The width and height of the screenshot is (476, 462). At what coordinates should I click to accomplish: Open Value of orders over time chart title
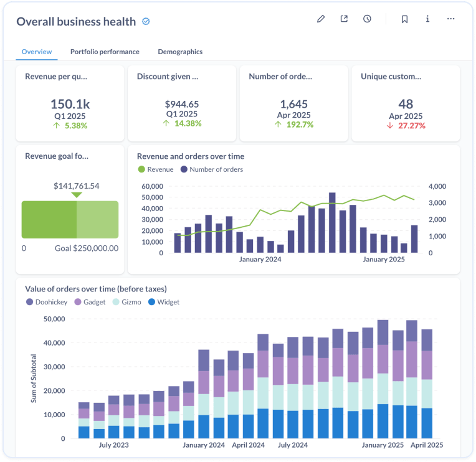95,289
